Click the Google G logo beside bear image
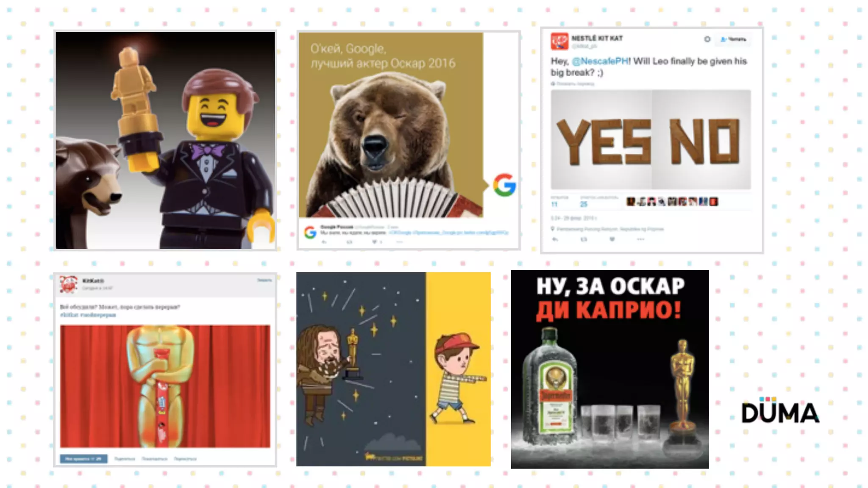The height and width of the screenshot is (488, 868). pyautogui.click(x=504, y=185)
